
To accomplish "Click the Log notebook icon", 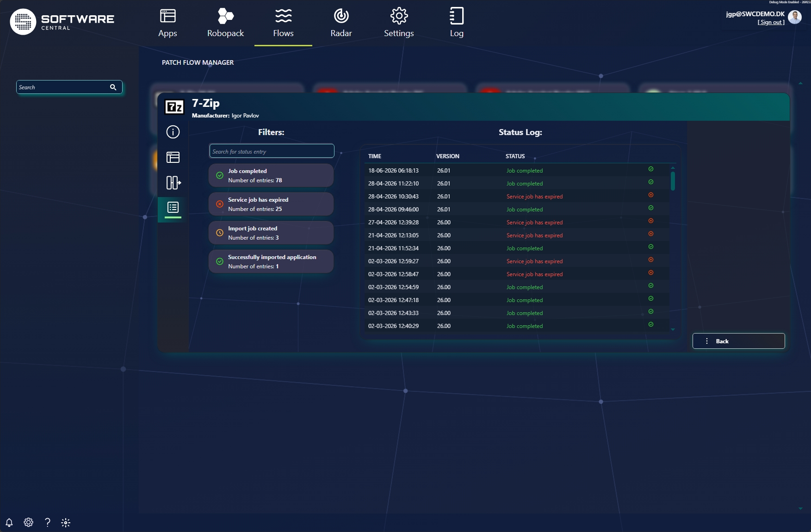I will coord(457,16).
